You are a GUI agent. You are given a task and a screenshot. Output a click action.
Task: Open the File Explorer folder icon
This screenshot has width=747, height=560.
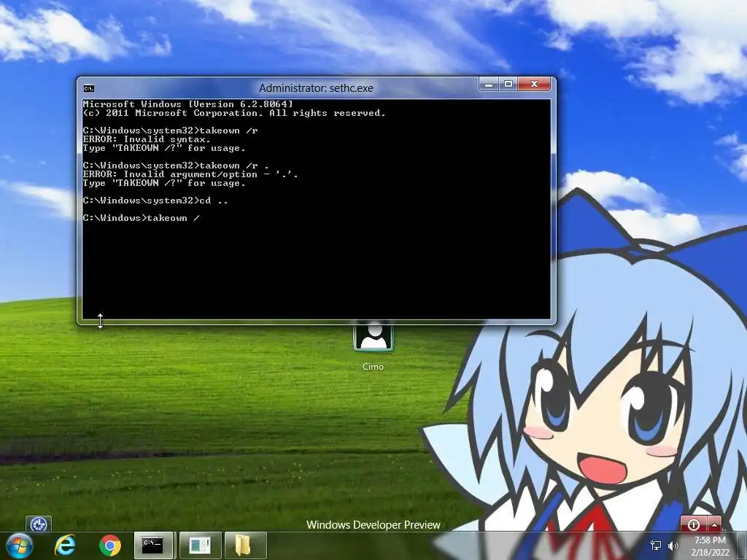(245, 545)
